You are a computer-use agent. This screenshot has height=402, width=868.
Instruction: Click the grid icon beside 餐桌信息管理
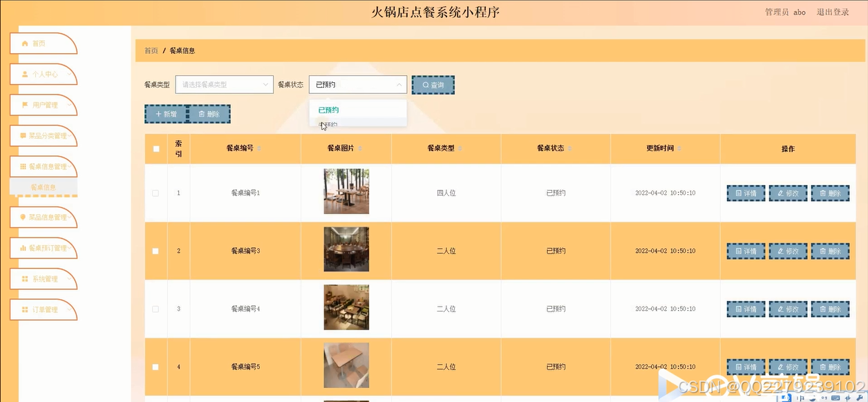click(24, 166)
